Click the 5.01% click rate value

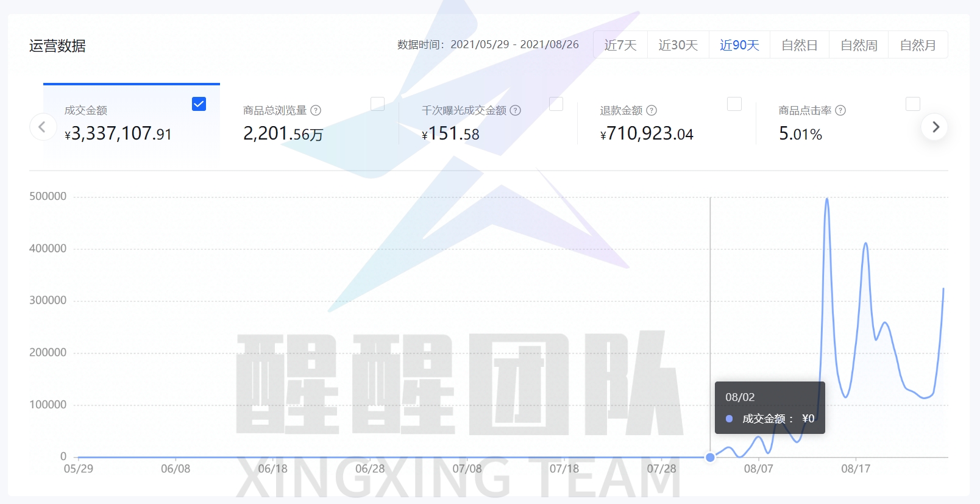point(800,133)
